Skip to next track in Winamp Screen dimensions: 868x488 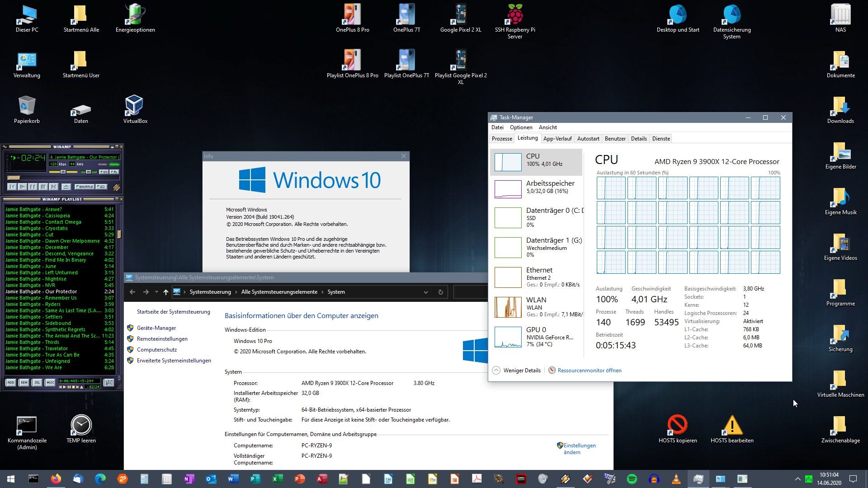coord(54,187)
